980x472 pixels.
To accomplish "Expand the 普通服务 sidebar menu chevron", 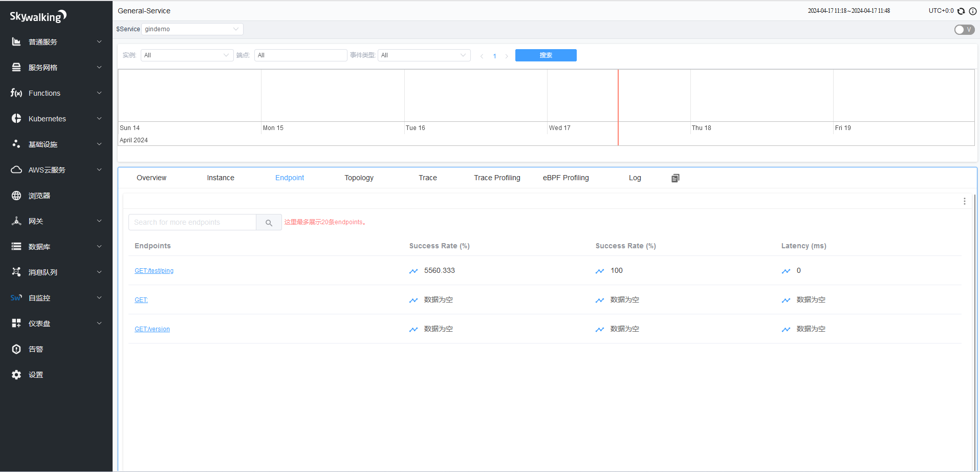I will (x=99, y=41).
